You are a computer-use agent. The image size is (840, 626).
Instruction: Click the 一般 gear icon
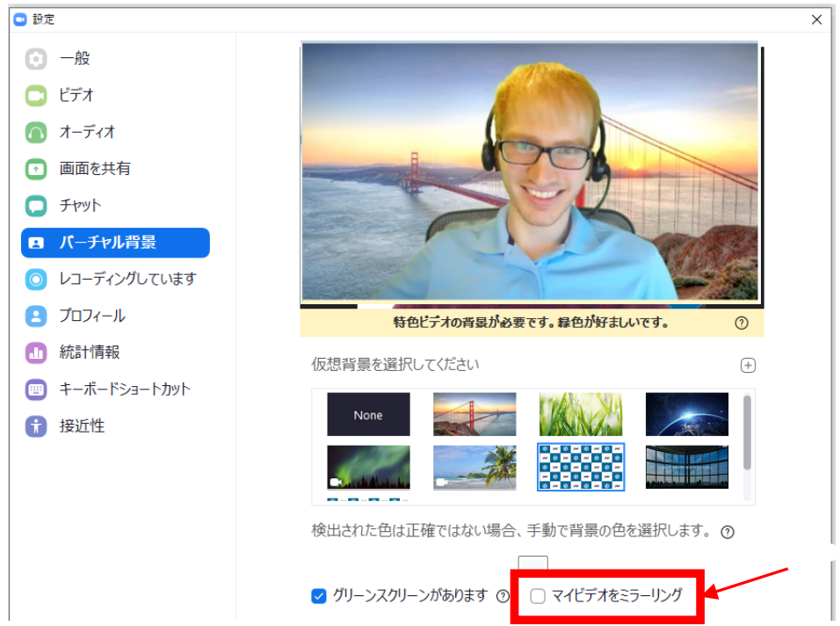click(x=36, y=59)
